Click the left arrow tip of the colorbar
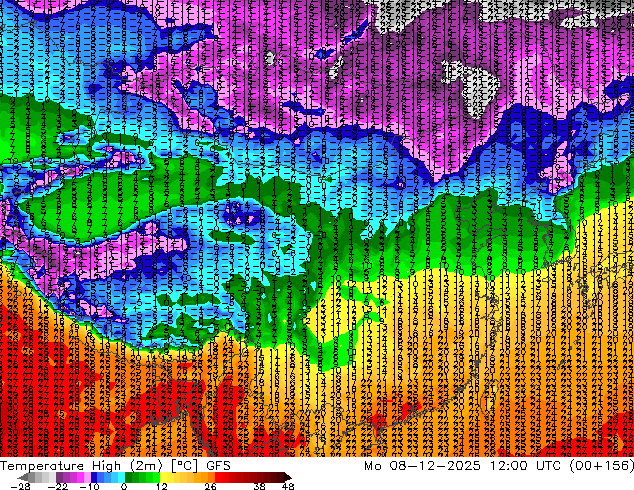 pyautogui.click(x=21, y=477)
